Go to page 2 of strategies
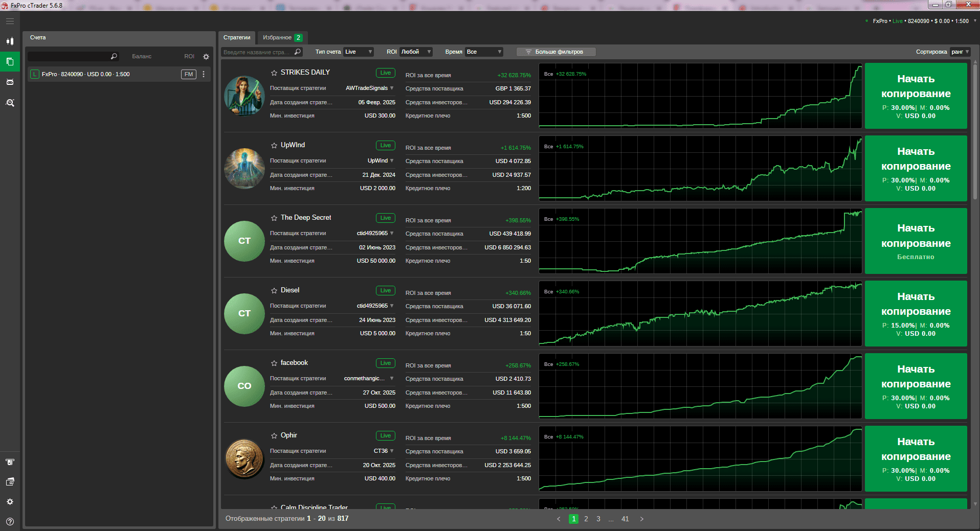 click(x=586, y=519)
